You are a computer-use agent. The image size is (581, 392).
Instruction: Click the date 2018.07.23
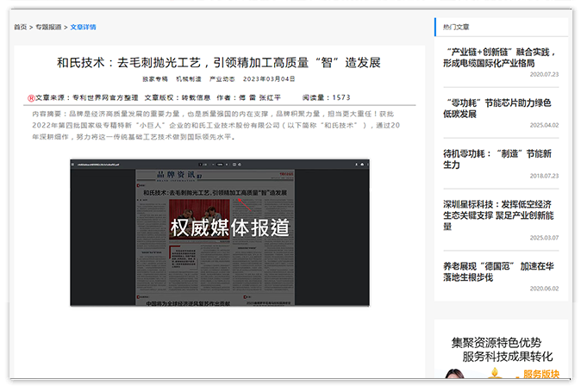pyautogui.click(x=544, y=176)
